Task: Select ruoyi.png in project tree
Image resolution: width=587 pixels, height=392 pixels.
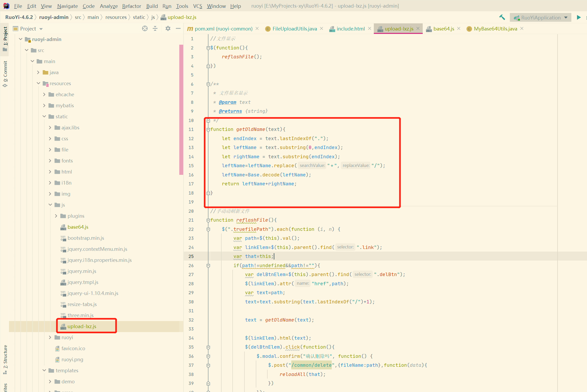Action: (x=72, y=359)
